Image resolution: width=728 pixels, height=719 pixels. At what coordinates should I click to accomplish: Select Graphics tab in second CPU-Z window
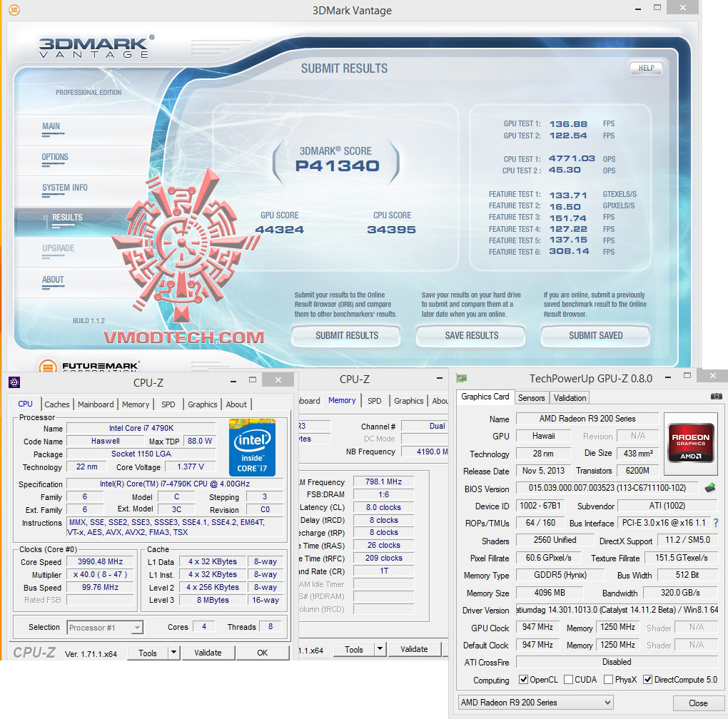click(408, 401)
